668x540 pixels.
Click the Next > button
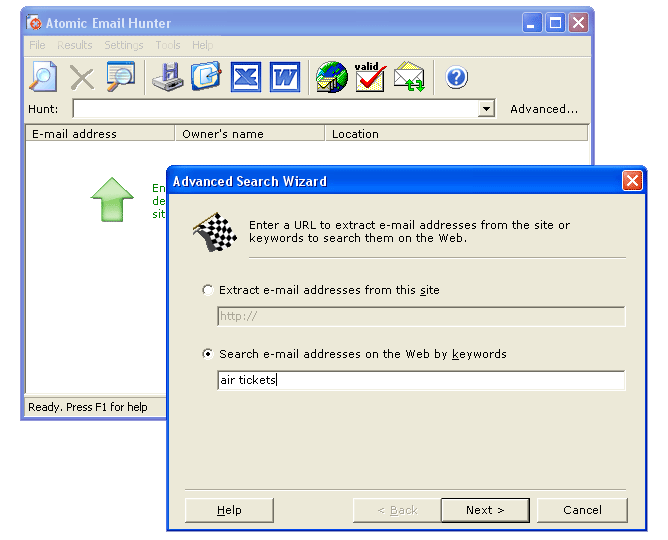485,510
